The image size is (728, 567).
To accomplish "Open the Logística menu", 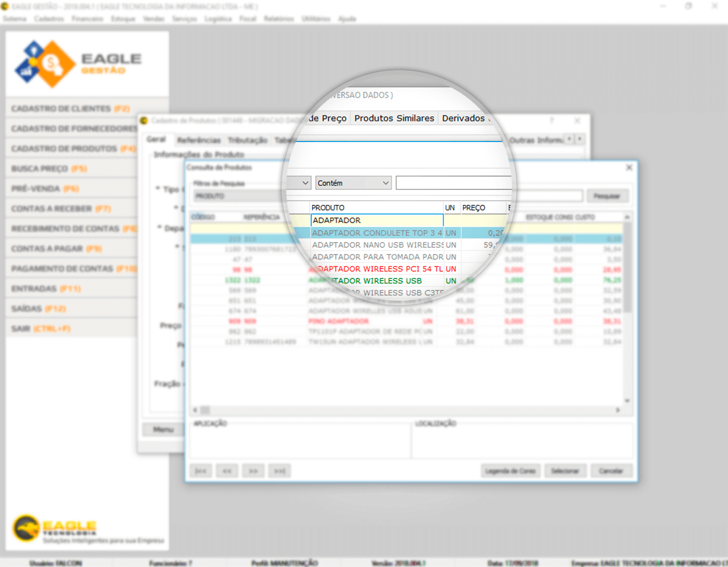I will click(x=218, y=19).
